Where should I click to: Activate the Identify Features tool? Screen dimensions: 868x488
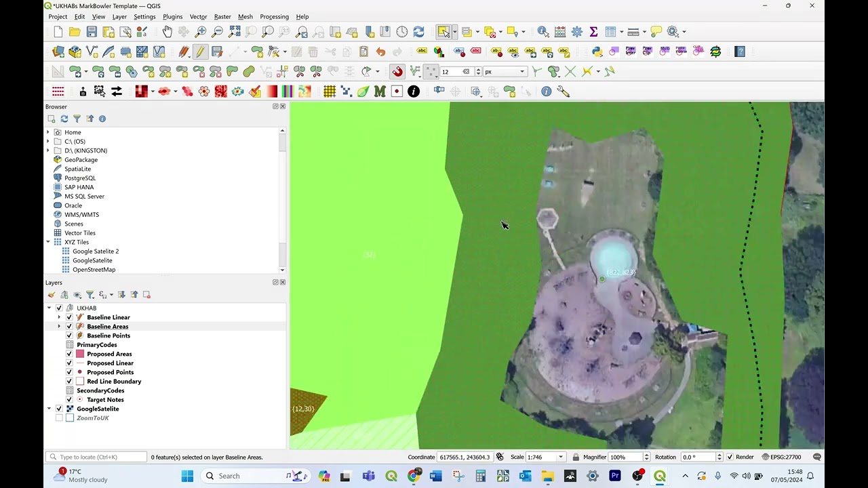[x=543, y=32]
